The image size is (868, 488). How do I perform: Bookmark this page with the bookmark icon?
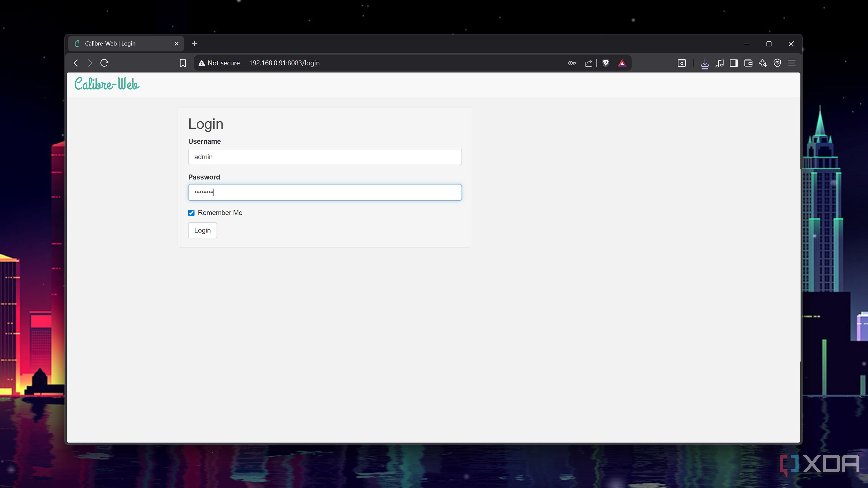pos(183,63)
